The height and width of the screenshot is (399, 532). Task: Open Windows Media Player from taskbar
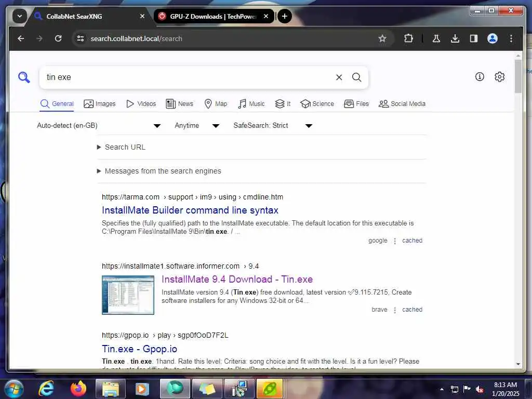tap(142, 389)
